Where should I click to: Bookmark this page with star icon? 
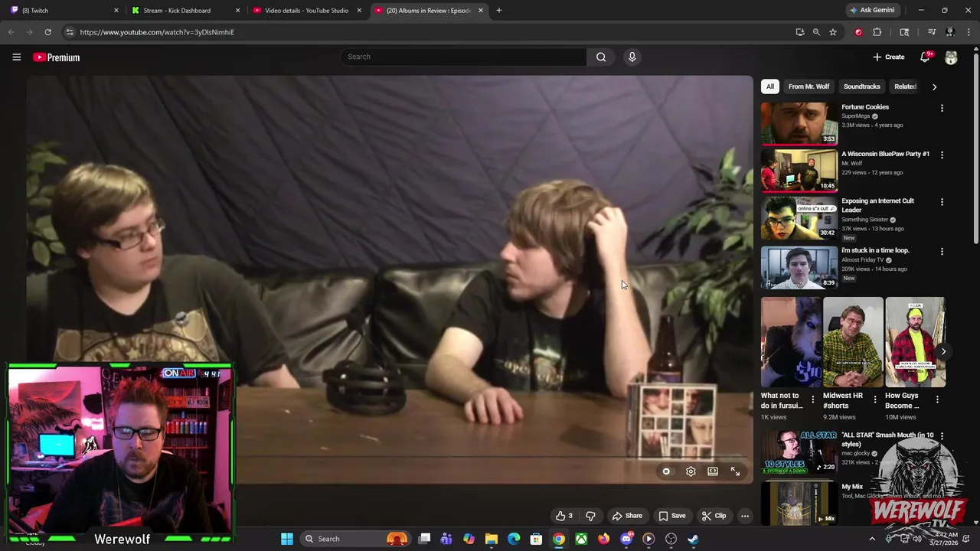[x=833, y=32]
